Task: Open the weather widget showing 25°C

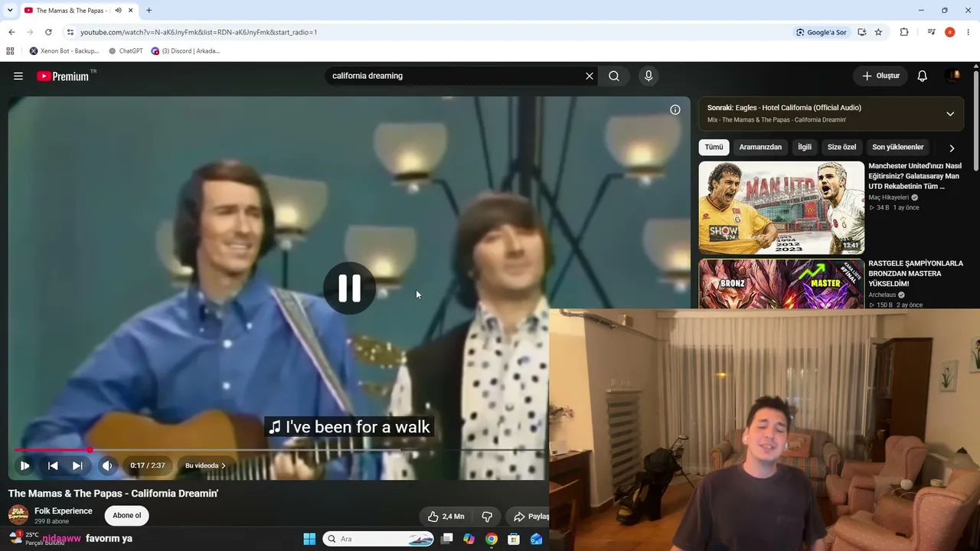Action: (x=38, y=538)
